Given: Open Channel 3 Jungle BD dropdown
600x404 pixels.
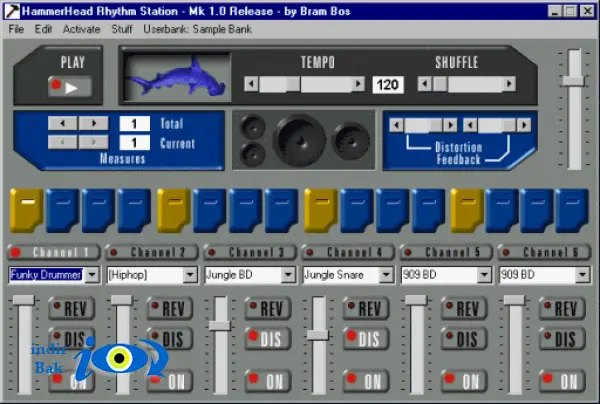Looking at the screenshot, I should pos(288,275).
